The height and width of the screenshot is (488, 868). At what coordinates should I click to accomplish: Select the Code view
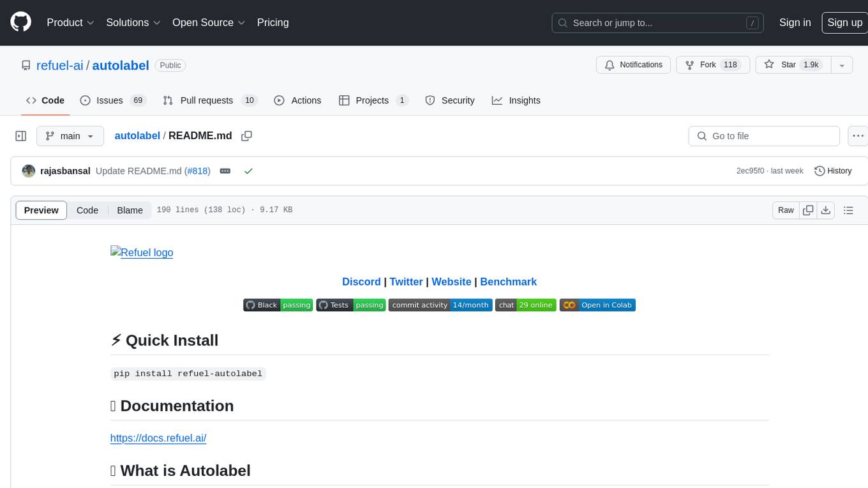pos(87,210)
